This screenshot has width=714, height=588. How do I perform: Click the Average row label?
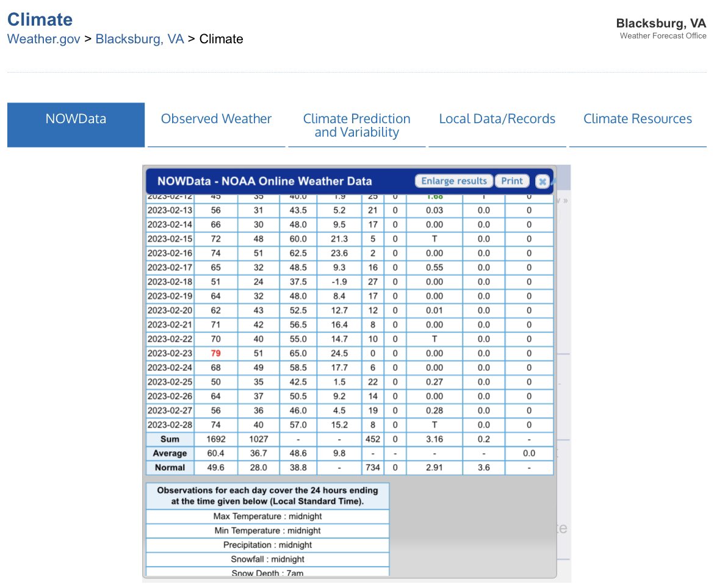coord(170,453)
